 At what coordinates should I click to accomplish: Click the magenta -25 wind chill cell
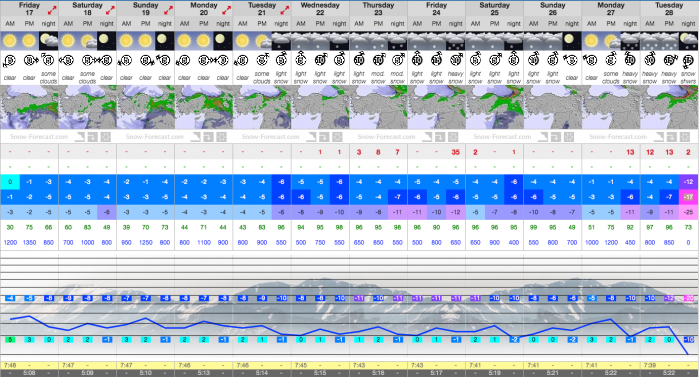click(688, 212)
